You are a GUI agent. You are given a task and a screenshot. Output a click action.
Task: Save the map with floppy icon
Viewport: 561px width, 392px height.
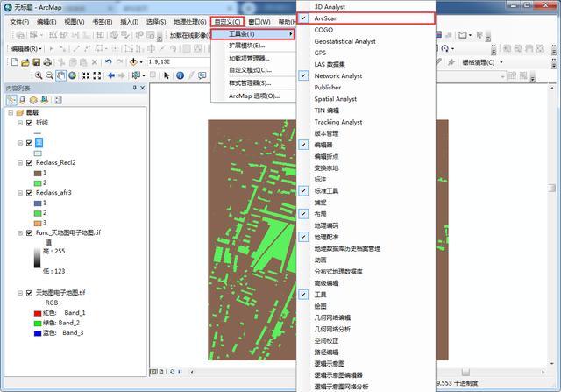tap(36, 62)
